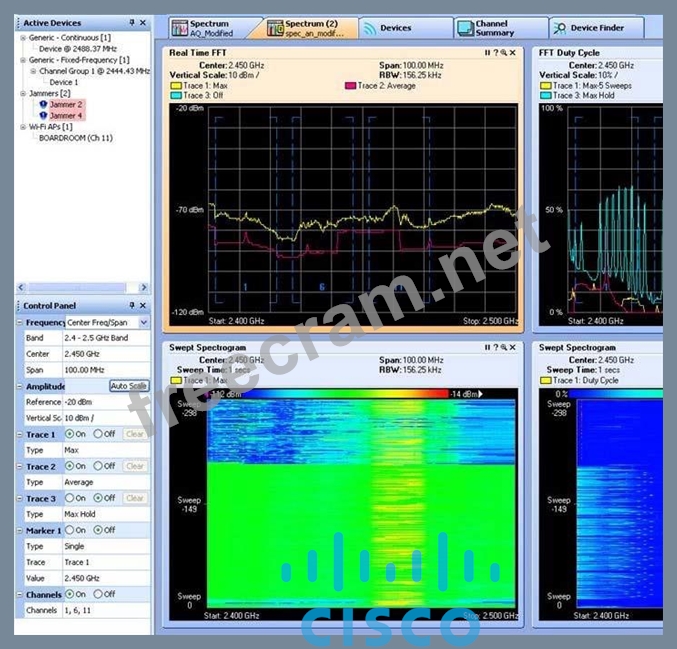The image size is (677, 649).
Task: Collapse the Wi-Fi APs tree node
Action: point(22,127)
